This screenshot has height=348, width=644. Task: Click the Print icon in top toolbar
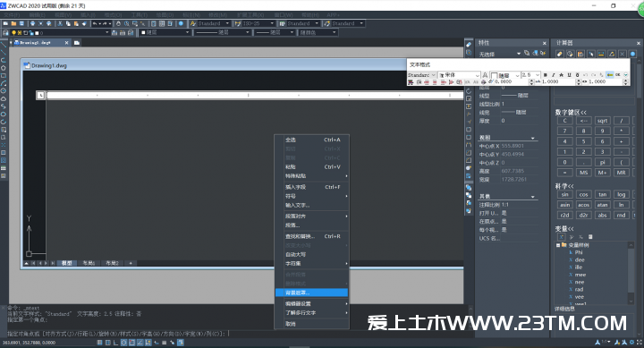click(x=32, y=23)
